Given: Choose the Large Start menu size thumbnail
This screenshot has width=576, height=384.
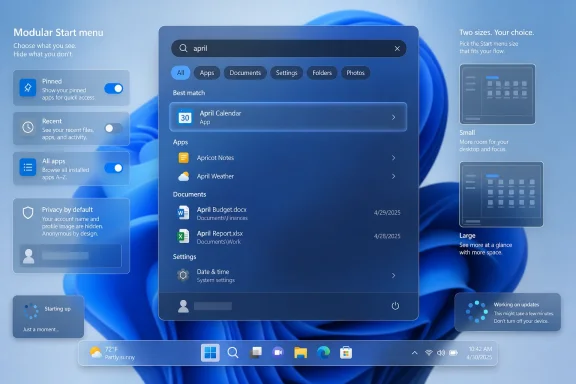Looking at the screenshot, I should (x=501, y=194).
